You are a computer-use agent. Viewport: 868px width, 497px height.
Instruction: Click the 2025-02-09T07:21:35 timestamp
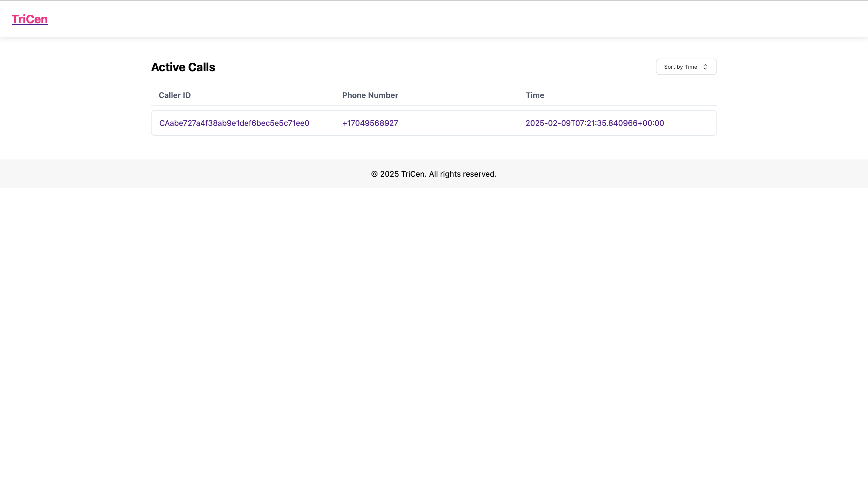[x=594, y=123]
